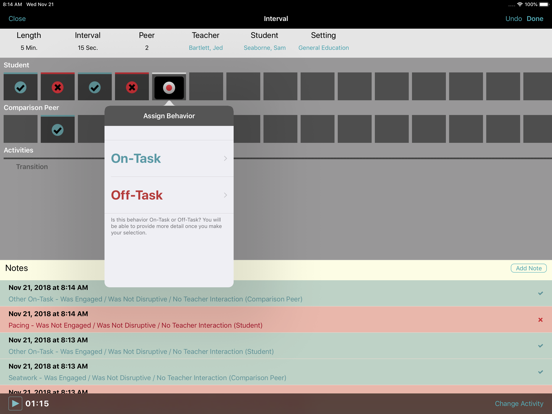The width and height of the screenshot is (552, 414).
Task: Tap the Peer value 2
Action: [146, 48]
